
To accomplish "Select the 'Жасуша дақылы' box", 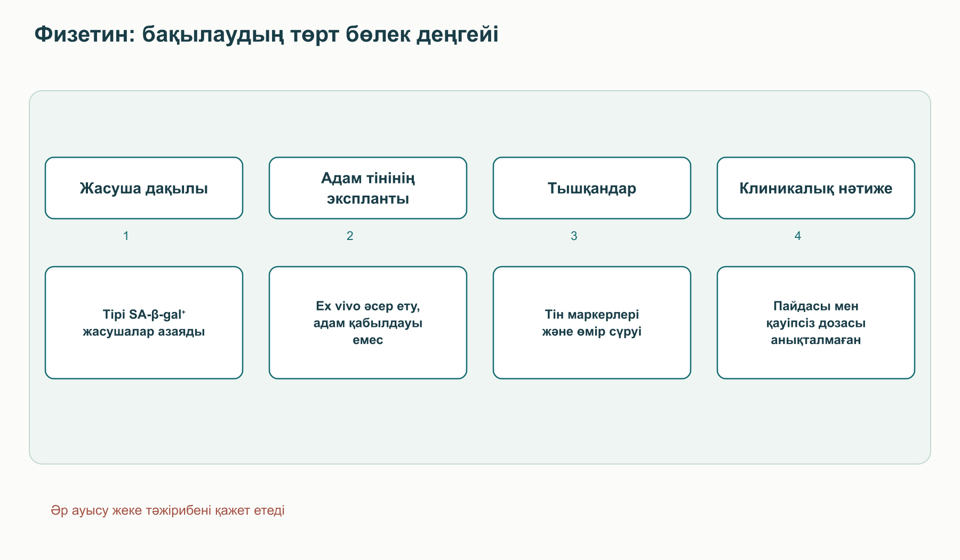I will [144, 188].
